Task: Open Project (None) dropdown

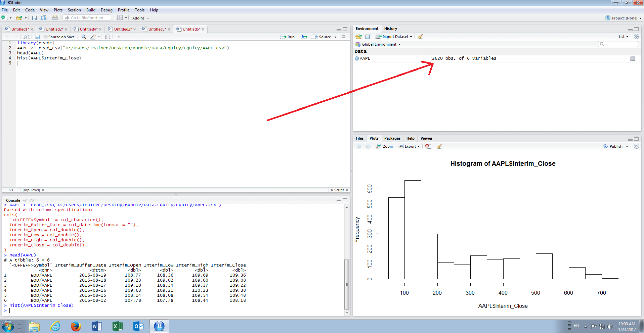Action: [624, 18]
